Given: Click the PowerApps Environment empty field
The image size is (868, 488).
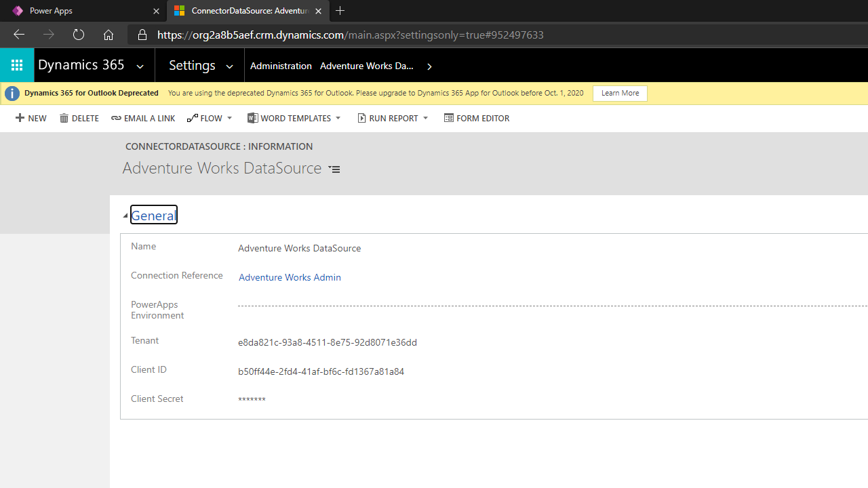Looking at the screenshot, I should (x=553, y=306).
